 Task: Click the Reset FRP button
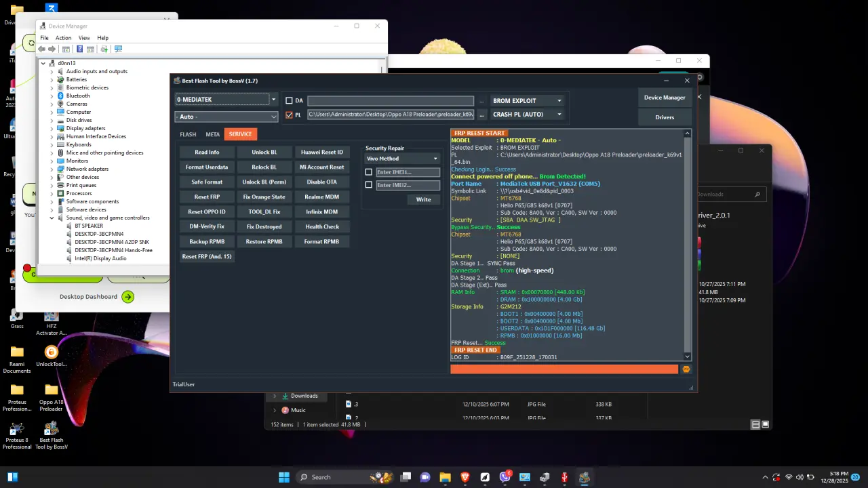207,197
